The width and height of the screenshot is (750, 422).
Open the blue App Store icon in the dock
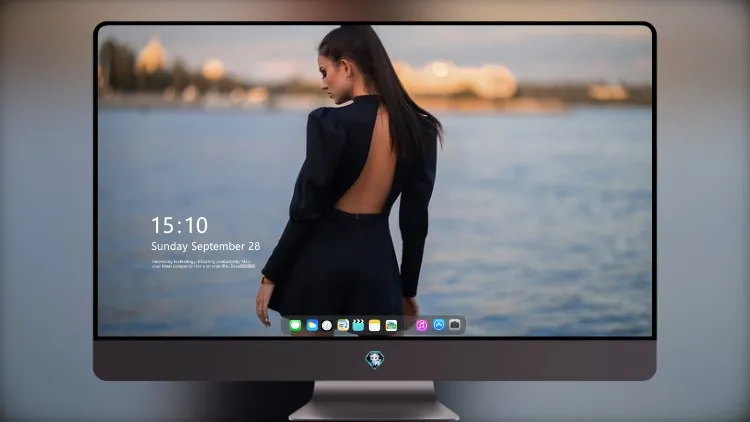coord(439,325)
